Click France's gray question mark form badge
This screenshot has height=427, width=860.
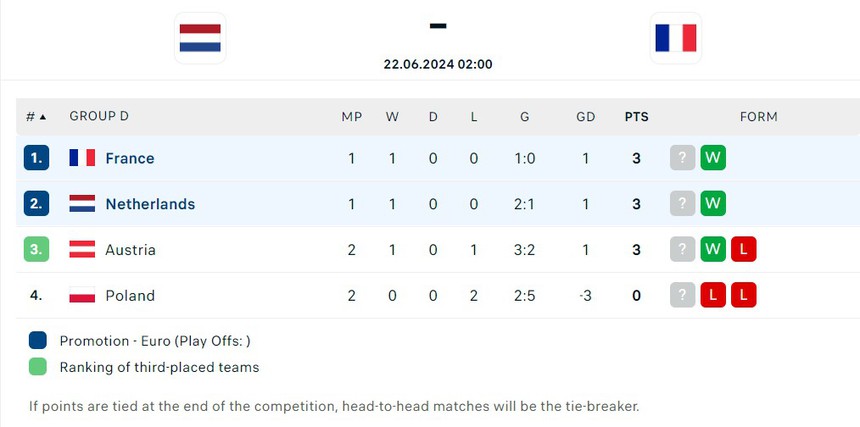pyautogui.click(x=682, y=158)
